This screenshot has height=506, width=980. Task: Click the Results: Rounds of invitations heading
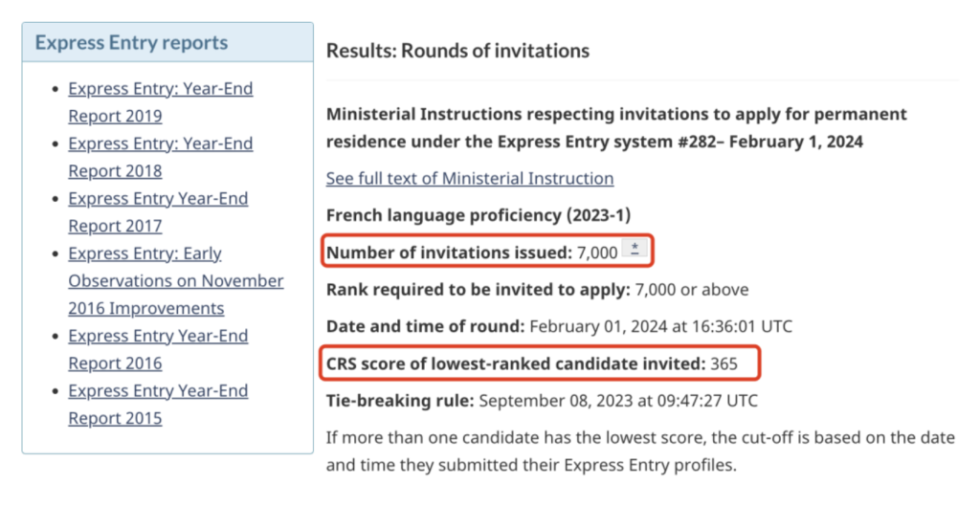457,50
